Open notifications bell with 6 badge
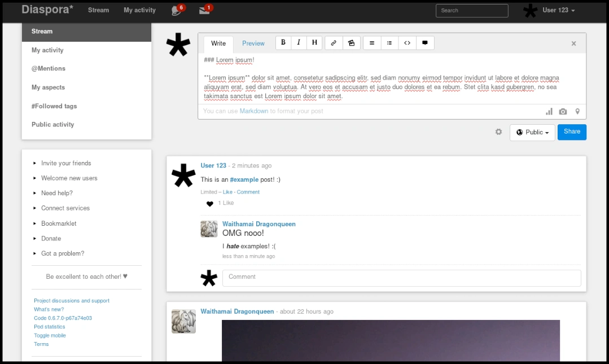 (177, 10)
